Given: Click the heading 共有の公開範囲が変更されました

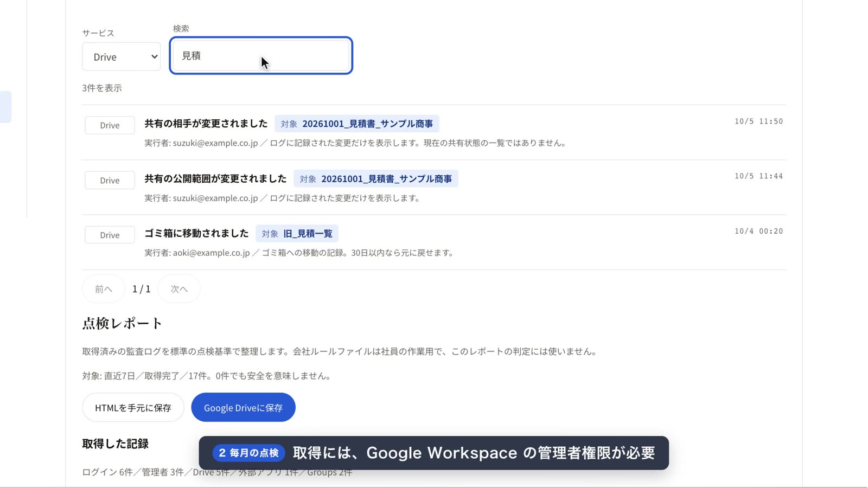Looking at the screenshot, I should (x=215, y=178).
